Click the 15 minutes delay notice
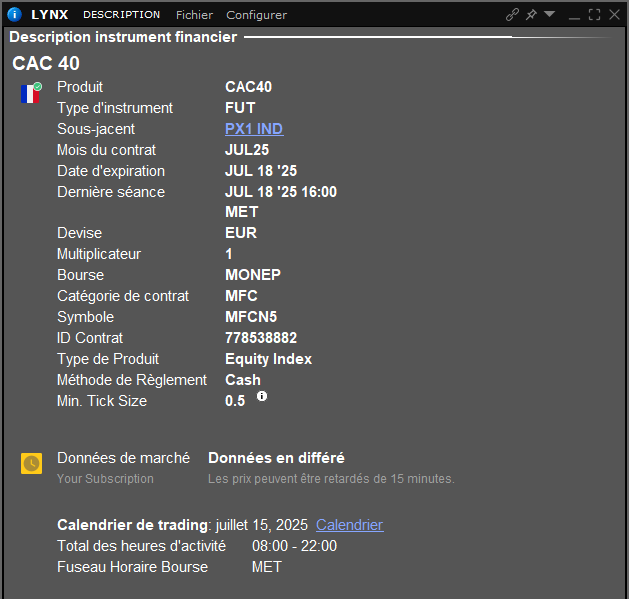The width and height of the screenshot is (629, 599). pos(331,479)
